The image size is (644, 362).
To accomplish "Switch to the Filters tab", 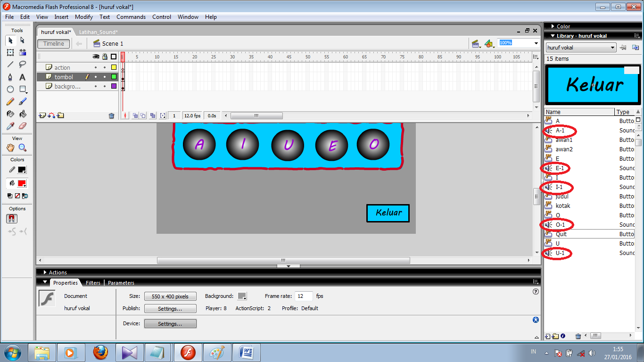I will tap(93, 283).
